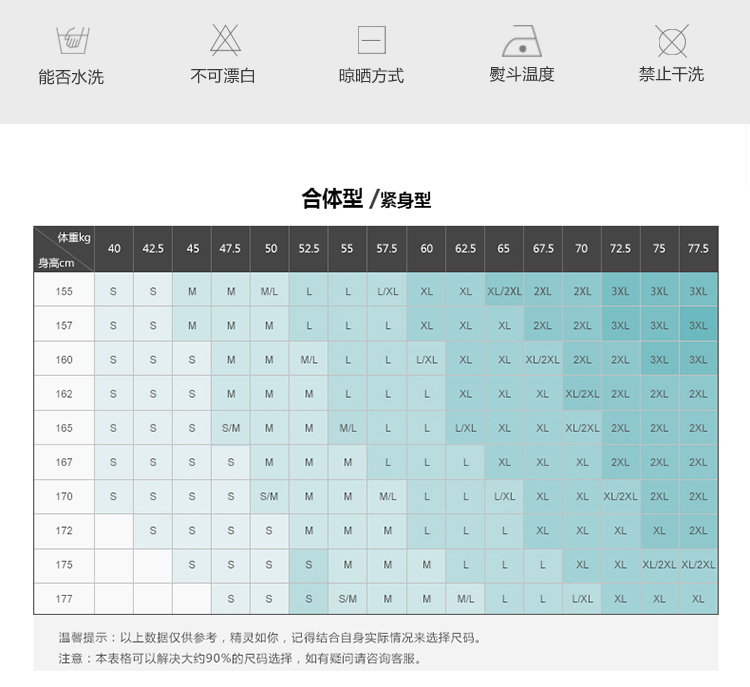Screen dimensions: 750x687
Task: Click the 165 height row label
Action: pyautogui.click(x=64, y=428)
